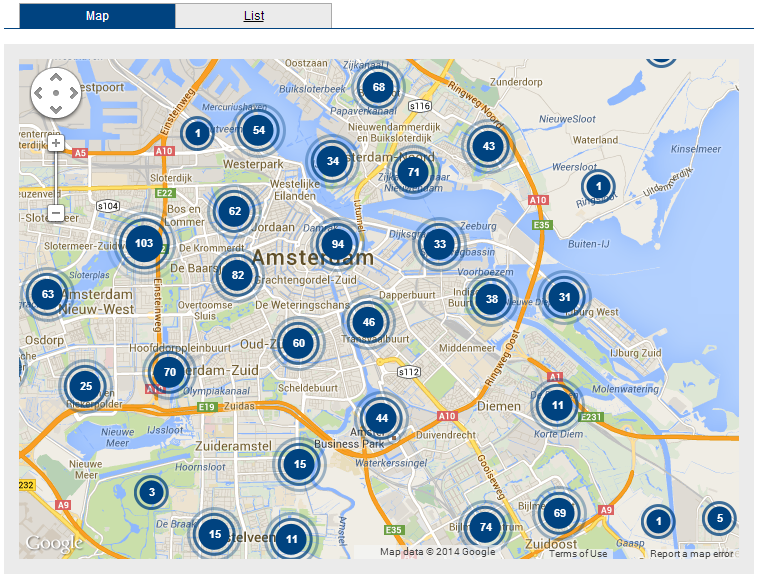Image resolution: width=757 pixels, height=577 pixels.
Task: Click the Google logo on the map
Action: (x=54, y=543)
